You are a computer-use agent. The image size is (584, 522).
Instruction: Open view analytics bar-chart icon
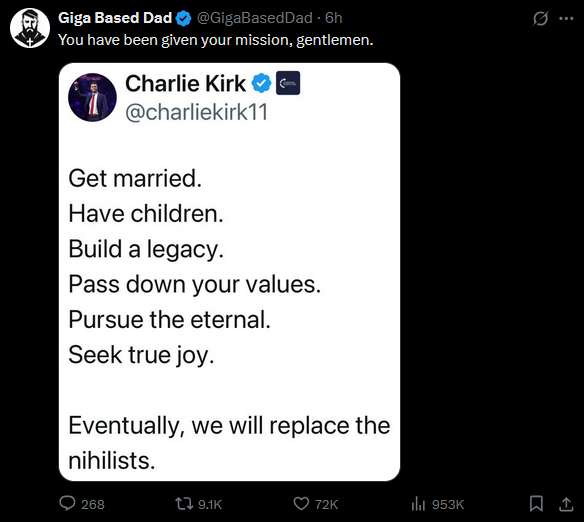tap(418, 504)
